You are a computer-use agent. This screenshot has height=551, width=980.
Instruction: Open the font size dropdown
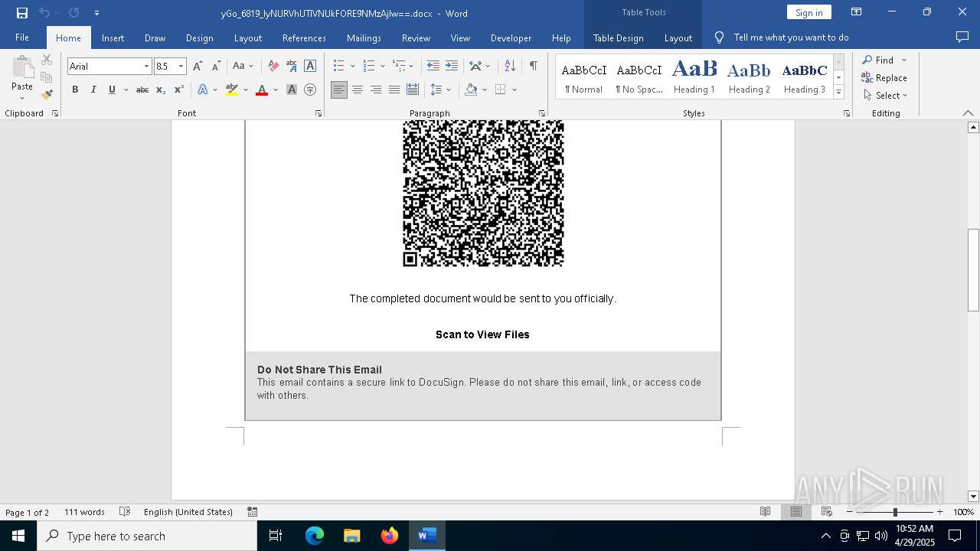(x=181, y=67)
